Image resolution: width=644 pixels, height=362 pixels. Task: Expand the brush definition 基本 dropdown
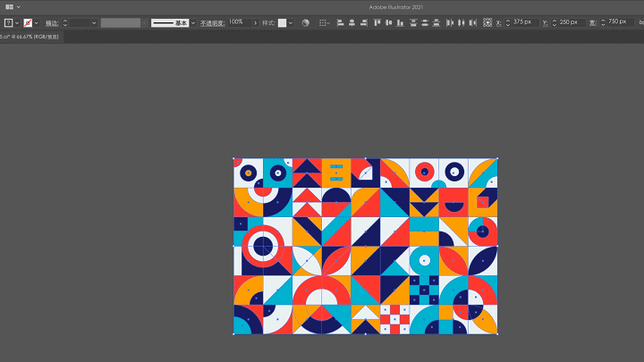(x=192, y=22)
